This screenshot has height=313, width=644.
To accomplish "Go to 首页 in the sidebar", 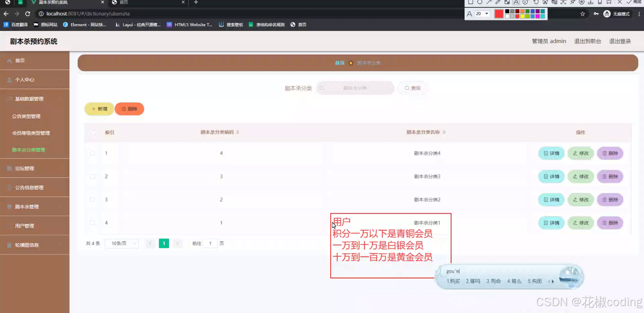I will tap(34, 60).
